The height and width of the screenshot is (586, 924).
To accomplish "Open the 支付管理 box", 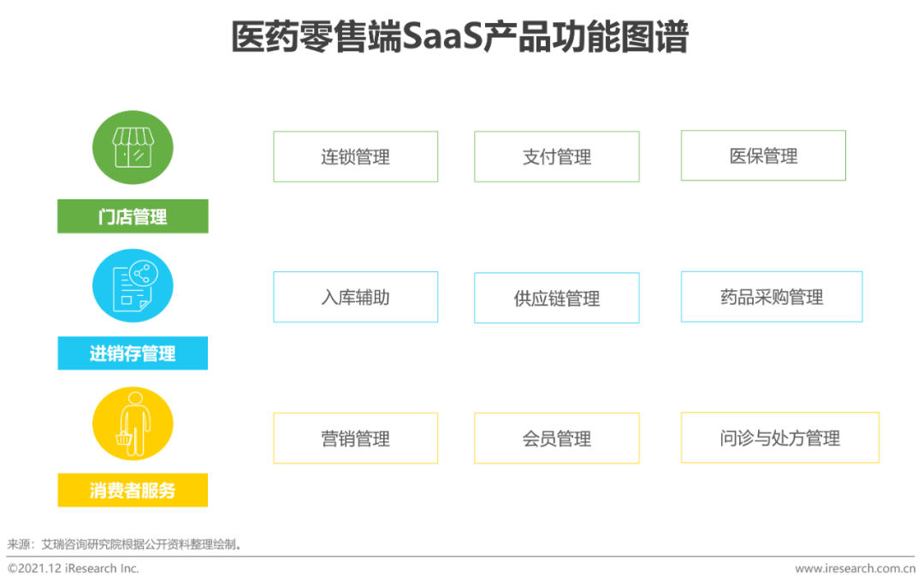I will 556,157.
